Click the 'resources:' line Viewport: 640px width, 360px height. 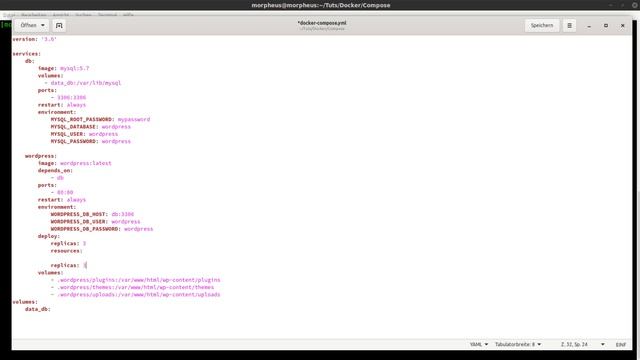[x=67, y=251]
